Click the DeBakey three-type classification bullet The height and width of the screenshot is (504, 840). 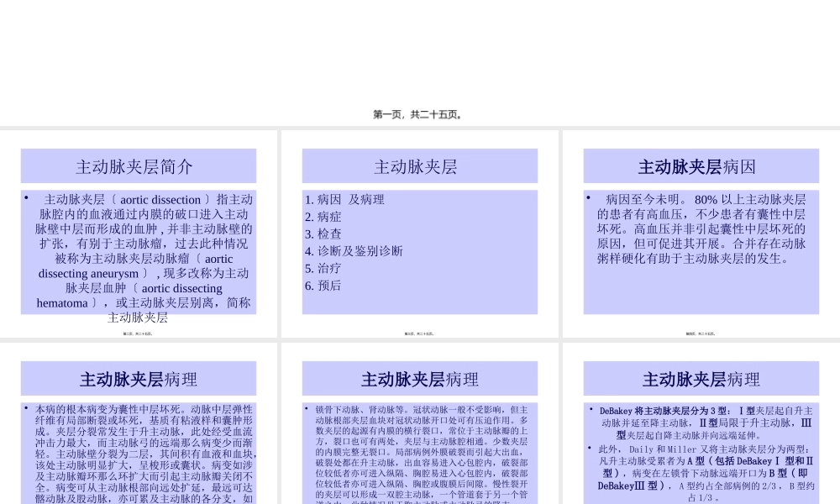pos(706,423)
